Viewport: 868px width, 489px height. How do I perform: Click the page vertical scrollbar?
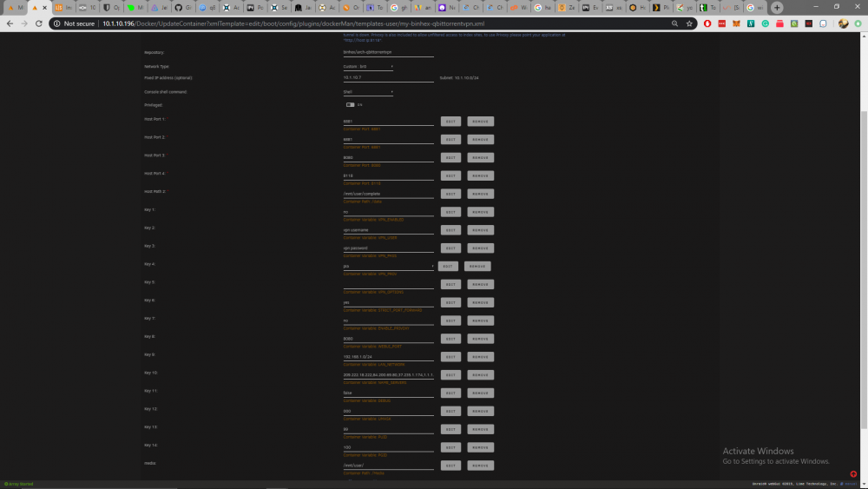coord(864,270)
